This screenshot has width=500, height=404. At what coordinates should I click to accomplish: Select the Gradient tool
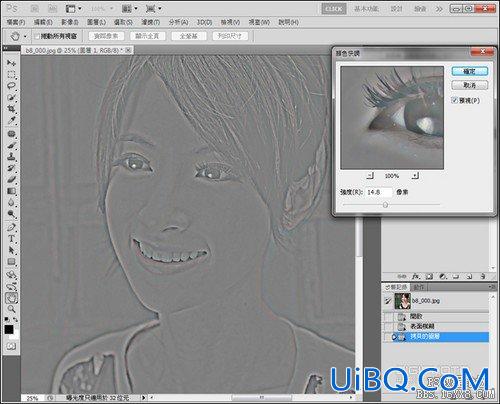tap(11, 191)
